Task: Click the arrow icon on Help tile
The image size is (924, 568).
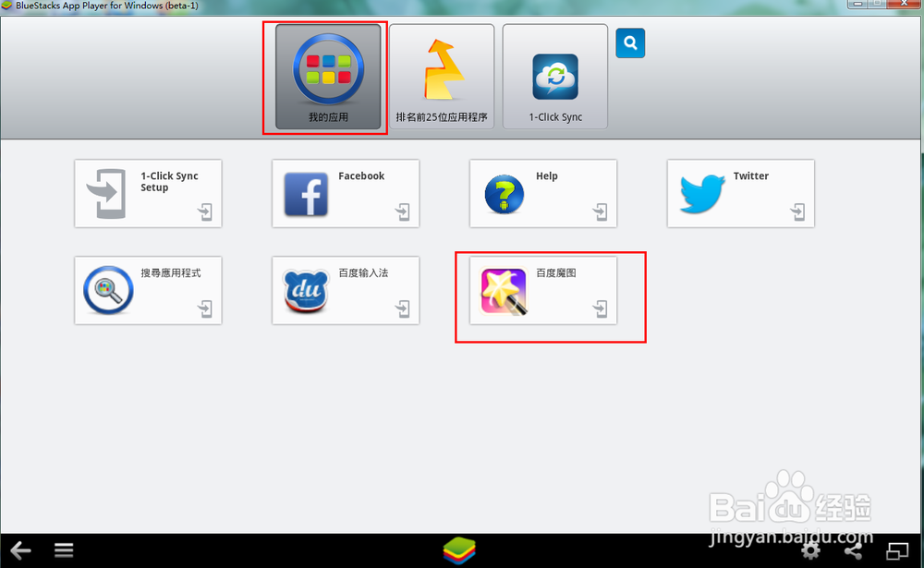Action: pyautogui.click(x=600, y=211)
